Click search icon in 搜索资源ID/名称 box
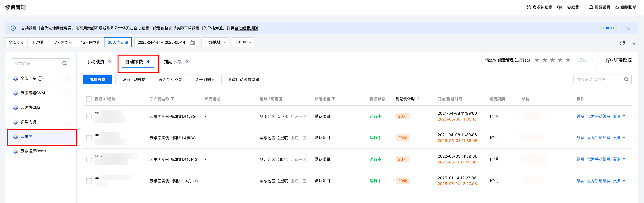Screen dimensions: 644x203 point(626,80)
